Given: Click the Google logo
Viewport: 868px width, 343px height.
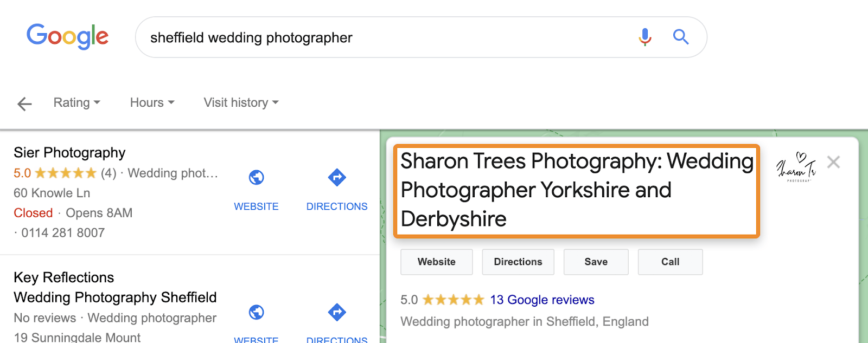Looking at the screenshot, I should 68,37.
